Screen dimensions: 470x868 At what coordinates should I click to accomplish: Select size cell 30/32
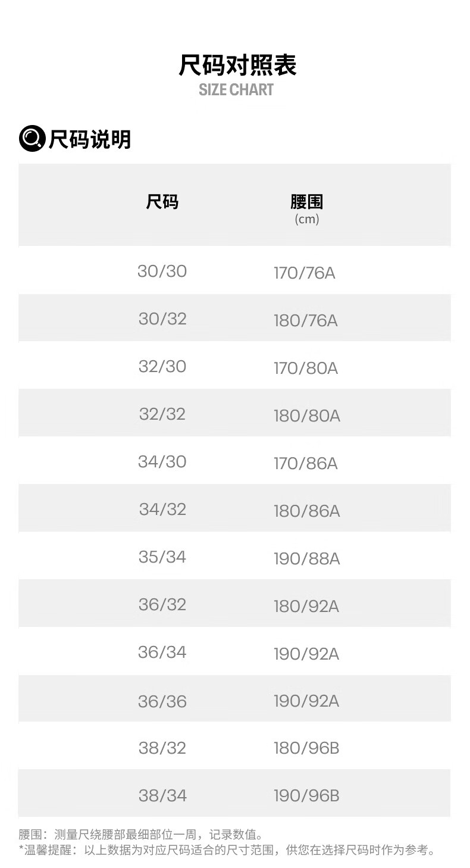pos(162,319)
